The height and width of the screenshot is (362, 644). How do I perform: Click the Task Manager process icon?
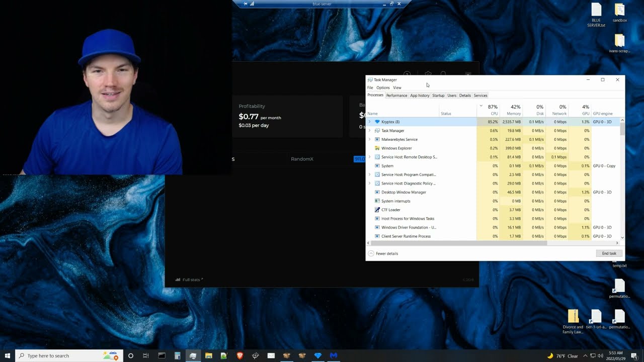tap(377, 131)
